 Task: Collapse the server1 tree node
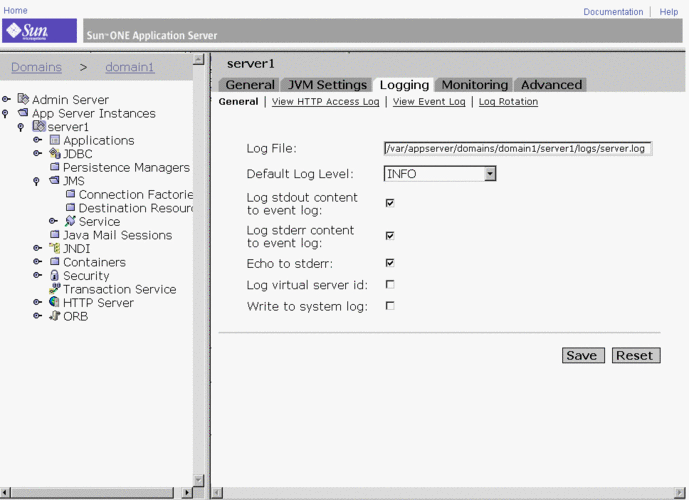pos(21,127)
